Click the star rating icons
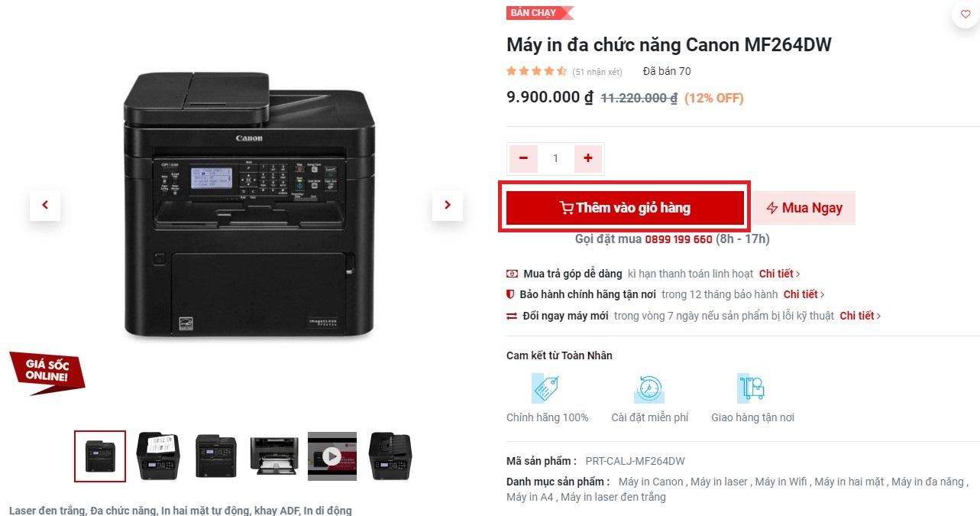Image resolution: width=980 pixels, height=516 pixels. click(536, 71)
